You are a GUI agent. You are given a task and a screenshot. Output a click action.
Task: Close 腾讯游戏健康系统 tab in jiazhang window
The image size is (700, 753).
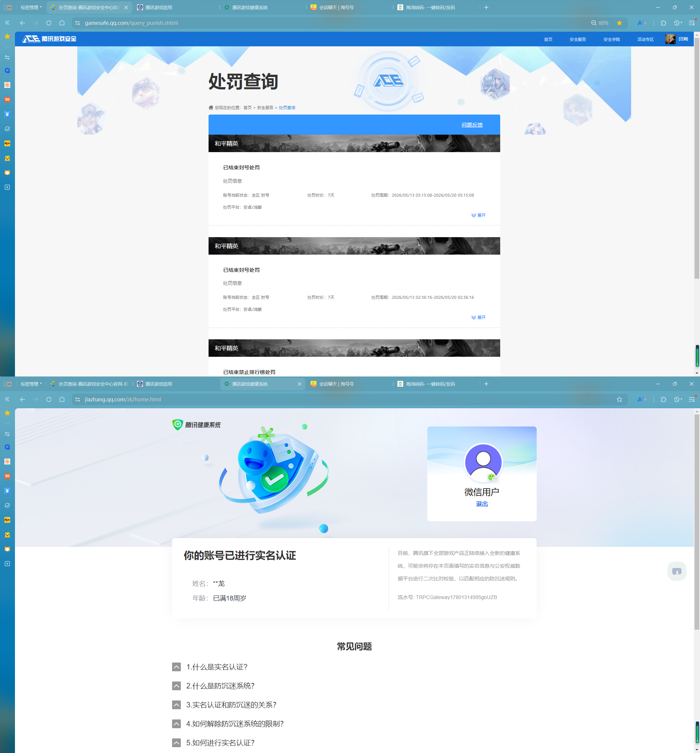(299, 384)
